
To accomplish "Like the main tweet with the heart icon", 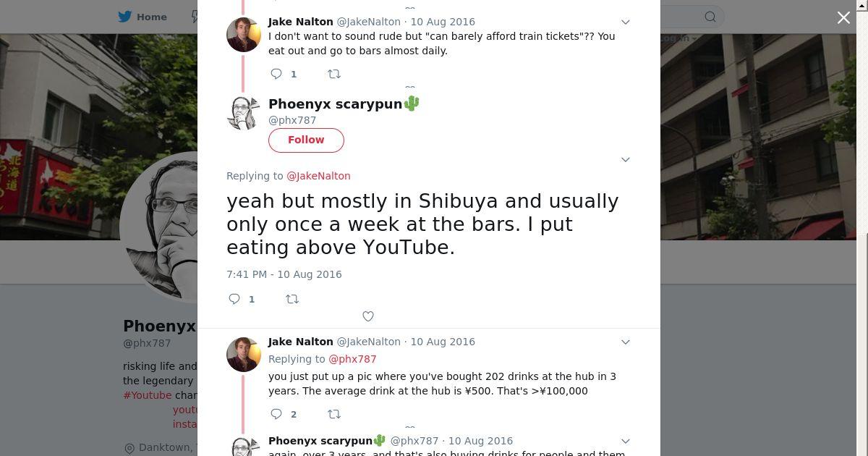I will [368, 316].
